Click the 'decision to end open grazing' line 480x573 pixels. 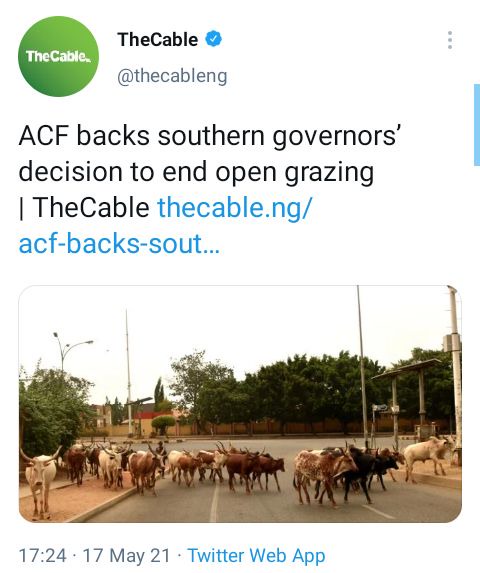[196, 172]
